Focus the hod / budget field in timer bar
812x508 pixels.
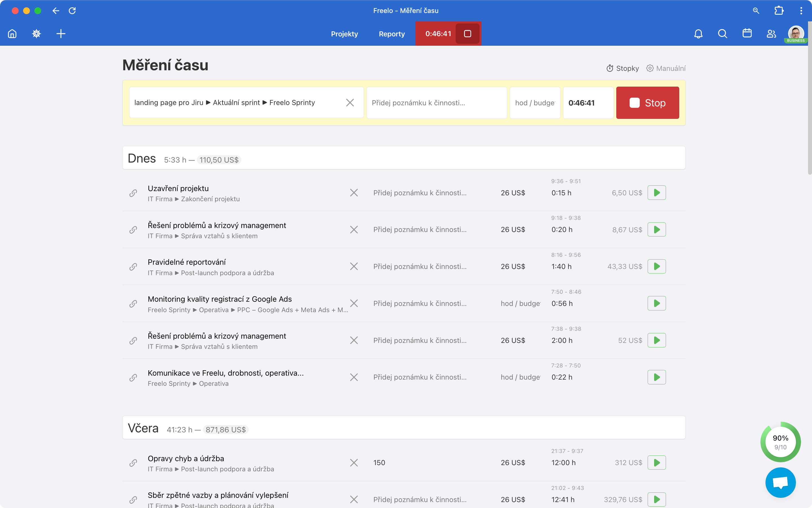535,103
